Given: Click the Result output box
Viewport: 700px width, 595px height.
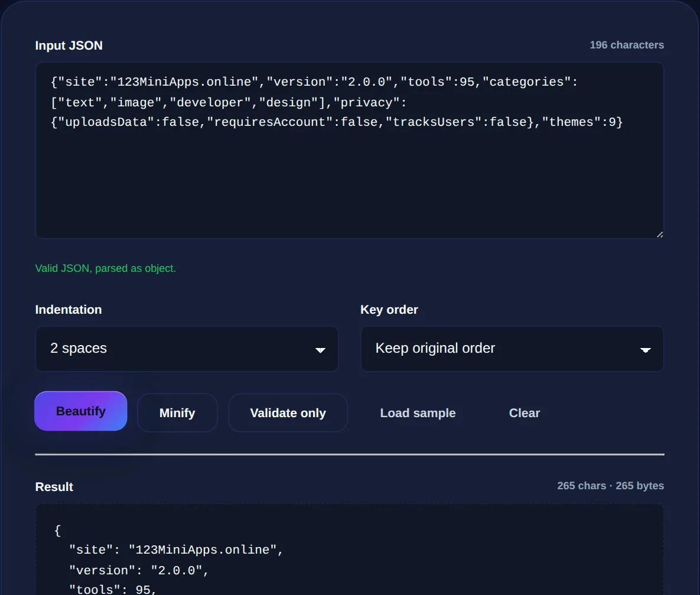Looking at the screenshot, I should (x=350, y=550).
